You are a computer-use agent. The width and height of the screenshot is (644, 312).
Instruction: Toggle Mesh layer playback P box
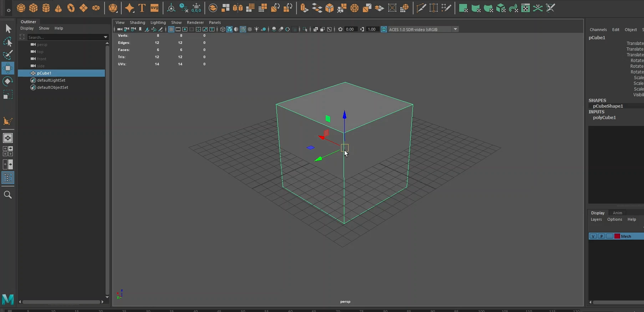click(x=601, y=236)
